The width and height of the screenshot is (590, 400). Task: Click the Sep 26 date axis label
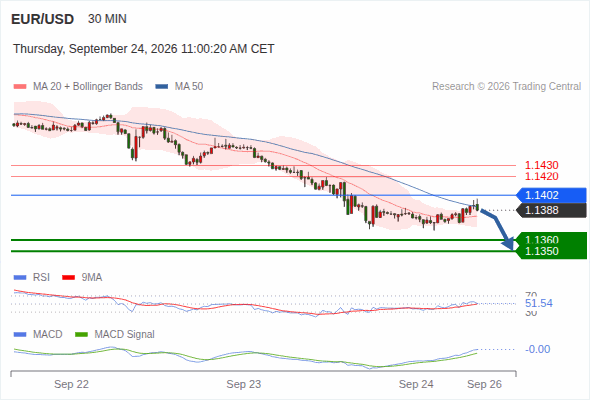pyautogui.click(x=484, y=384)
